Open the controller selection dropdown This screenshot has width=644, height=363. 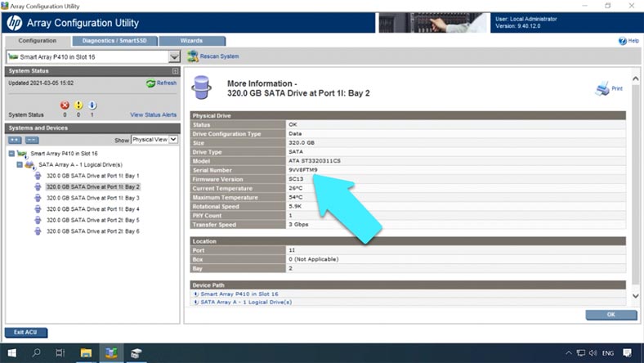(175, 56)
